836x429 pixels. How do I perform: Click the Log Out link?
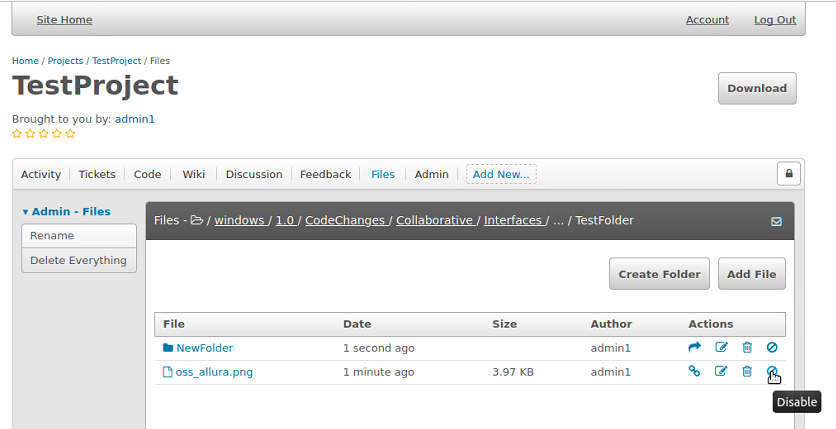pyautogui.click(x=775, y=20)
